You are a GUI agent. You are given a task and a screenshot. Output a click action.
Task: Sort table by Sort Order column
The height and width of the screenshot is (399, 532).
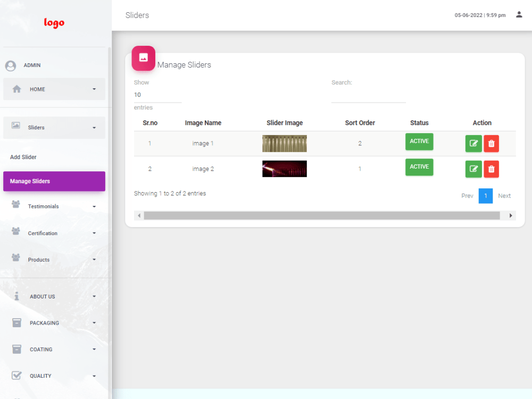360,123
